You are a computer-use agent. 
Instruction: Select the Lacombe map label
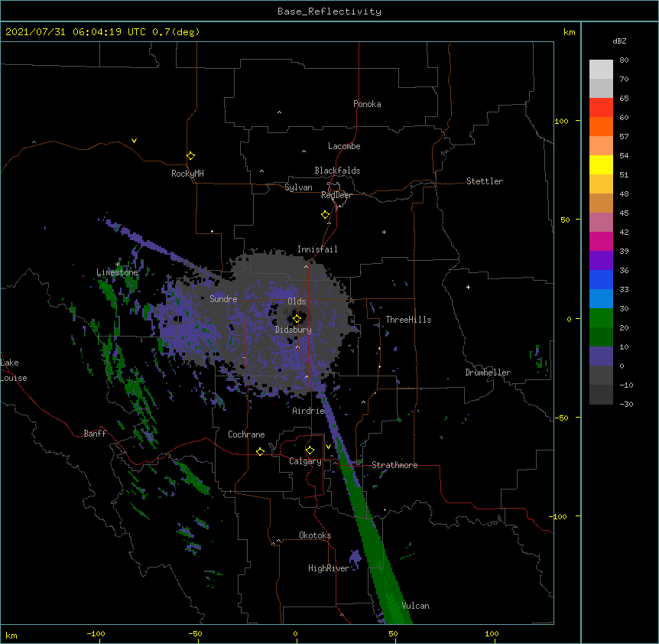click(344, 146)
